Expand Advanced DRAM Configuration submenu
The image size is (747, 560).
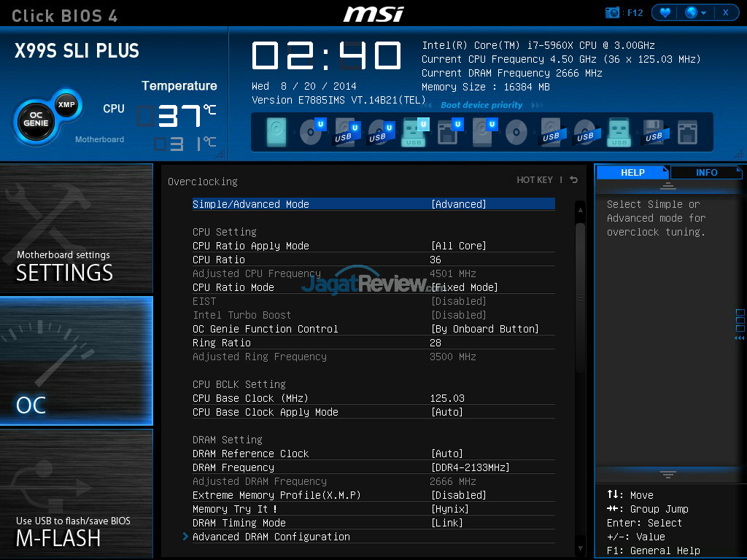coord(271,537)
